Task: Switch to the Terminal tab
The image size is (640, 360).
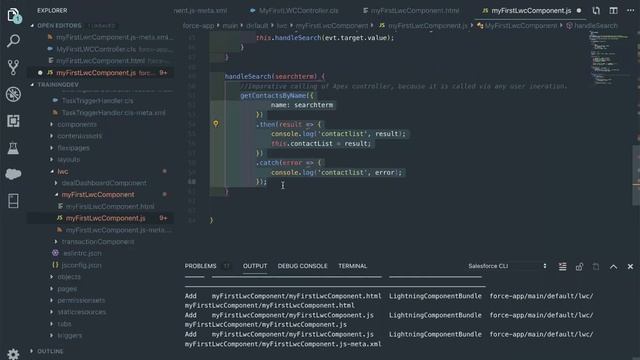Action: 353,266
